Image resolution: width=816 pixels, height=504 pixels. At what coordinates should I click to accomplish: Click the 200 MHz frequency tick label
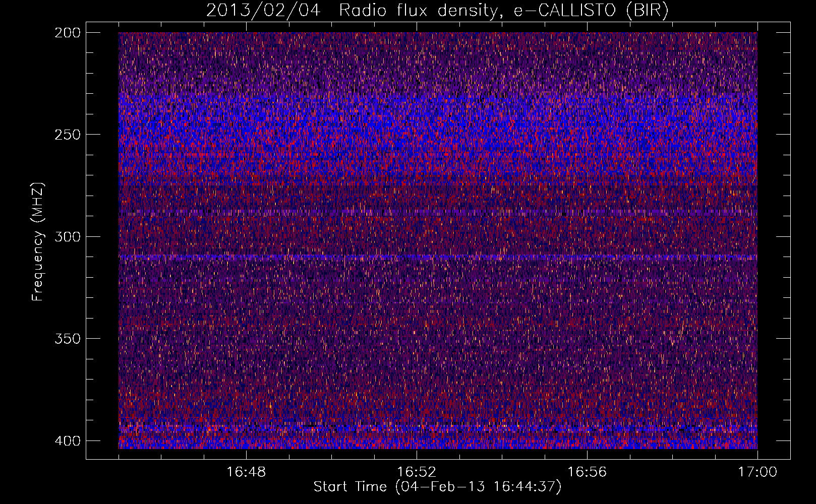pyautogui.click(x=67, y=33)
